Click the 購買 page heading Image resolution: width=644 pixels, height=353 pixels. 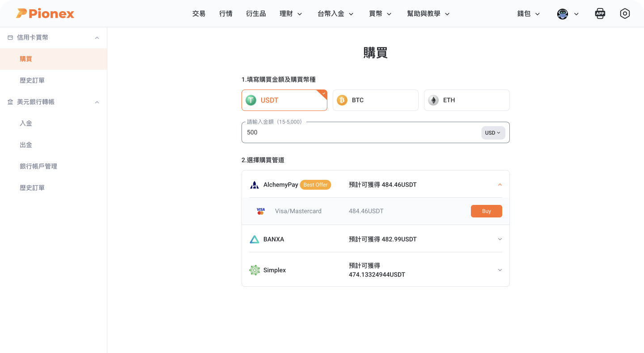coord(376,53)
